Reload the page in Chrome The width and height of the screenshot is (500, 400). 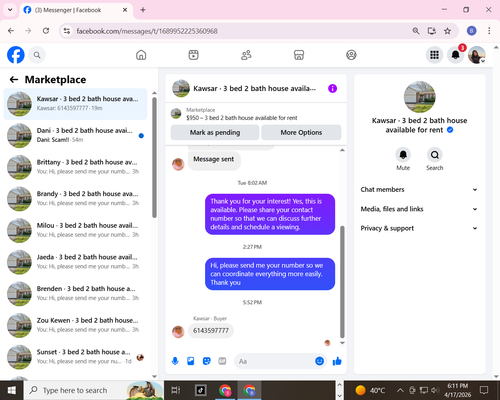point(46,31)
